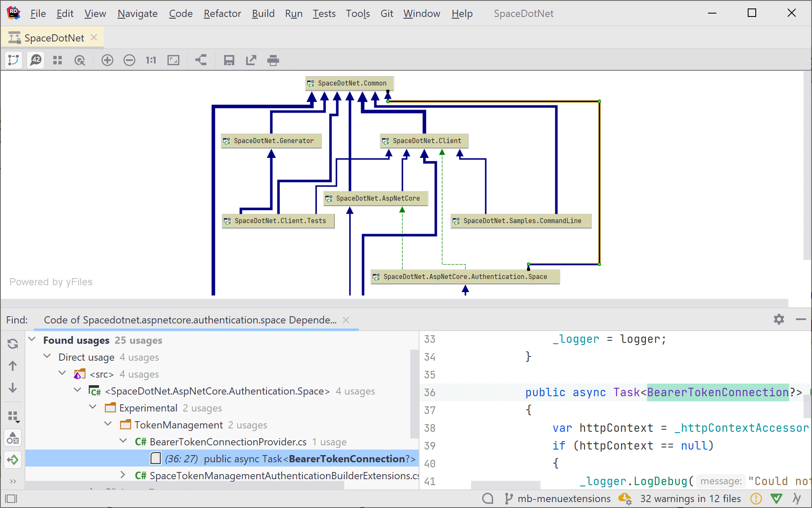
Task: Toggle the green arrows merge icon
Action: click(x=13, y=460)
